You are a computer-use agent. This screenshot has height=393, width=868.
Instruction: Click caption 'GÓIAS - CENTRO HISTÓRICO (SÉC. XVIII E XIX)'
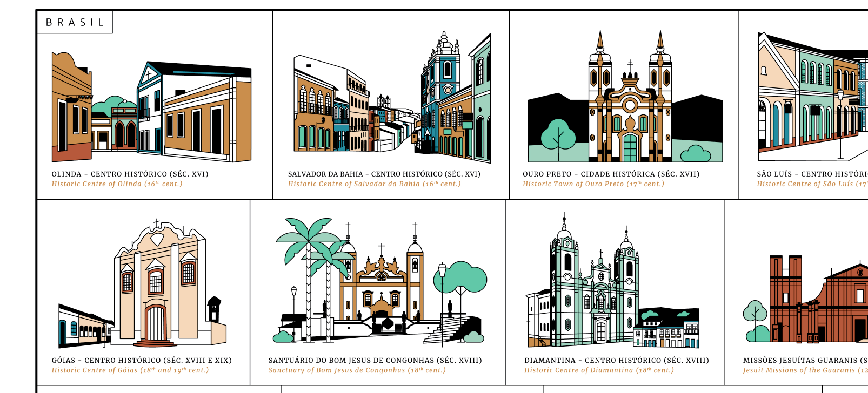(x=142, y=360)
